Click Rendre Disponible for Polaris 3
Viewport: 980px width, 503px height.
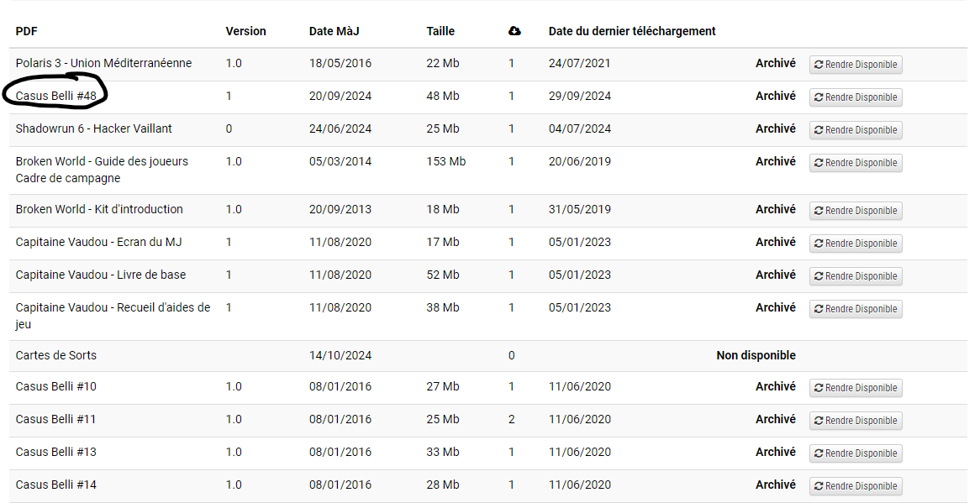pos(856,65)
